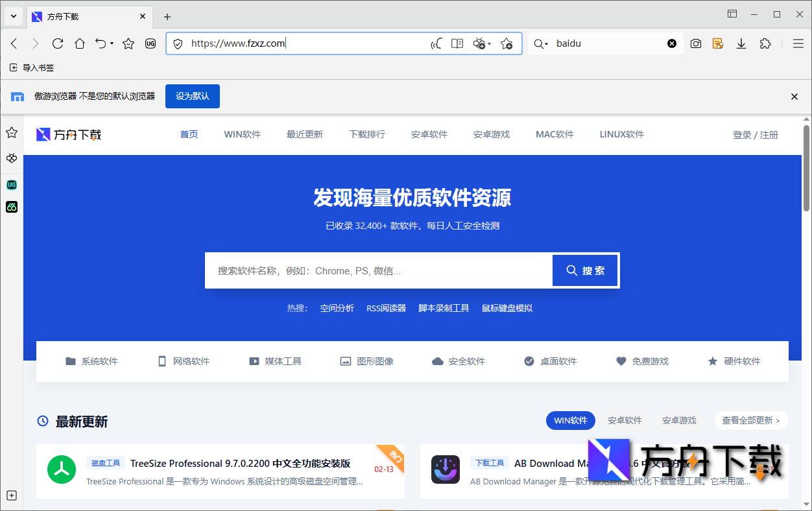The width and height of the screenshot is (812, 511).
Task: Toggle reading mode with the book icon
Action: tap(457, 43)
